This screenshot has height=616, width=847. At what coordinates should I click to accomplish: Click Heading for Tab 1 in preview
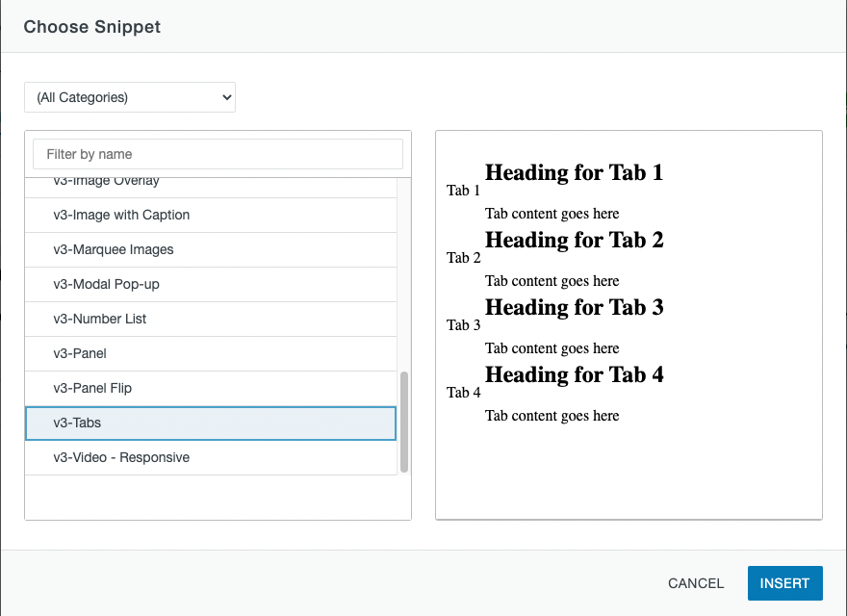coord(575,172)
